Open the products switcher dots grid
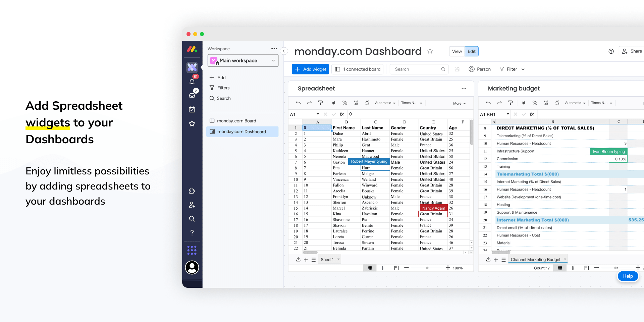The image size is (644, 322). pyautogui.click(x=192, y=250)
